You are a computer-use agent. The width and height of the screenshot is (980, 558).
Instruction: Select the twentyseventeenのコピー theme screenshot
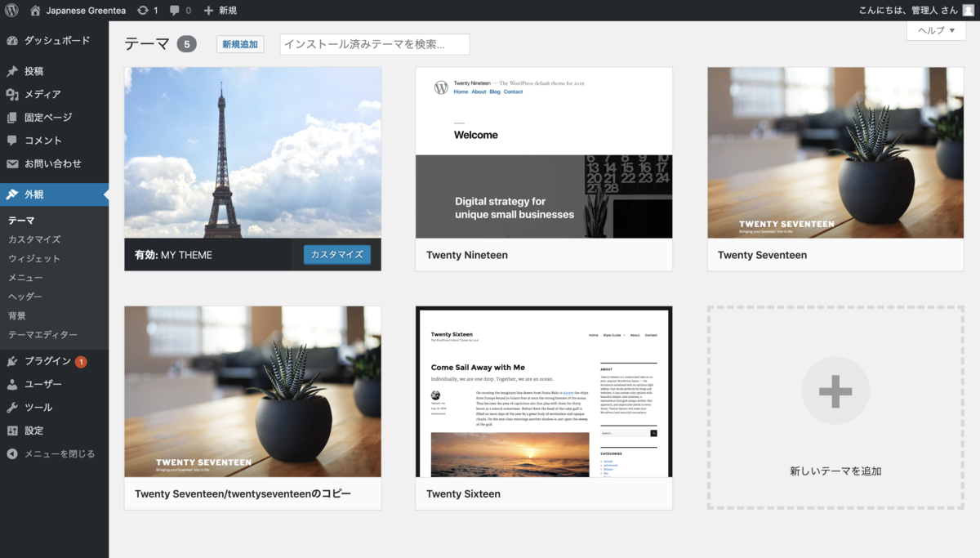253,391
